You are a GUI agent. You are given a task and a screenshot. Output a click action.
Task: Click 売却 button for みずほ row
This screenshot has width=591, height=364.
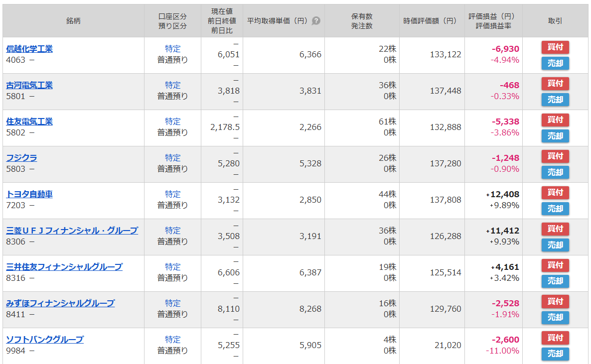(555, 318)
